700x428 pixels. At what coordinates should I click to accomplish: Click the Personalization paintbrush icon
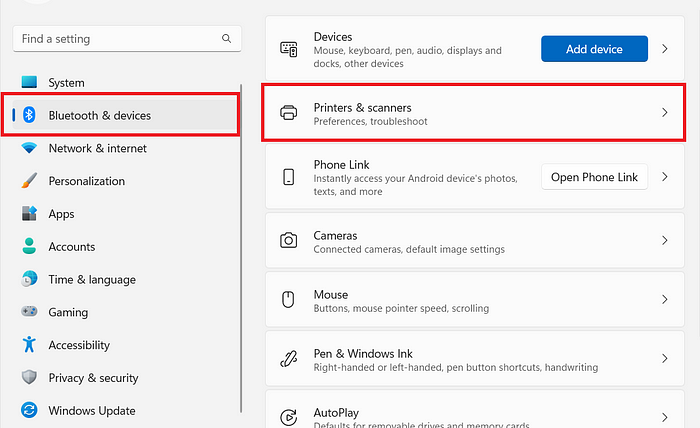click(x=29, y=181)
